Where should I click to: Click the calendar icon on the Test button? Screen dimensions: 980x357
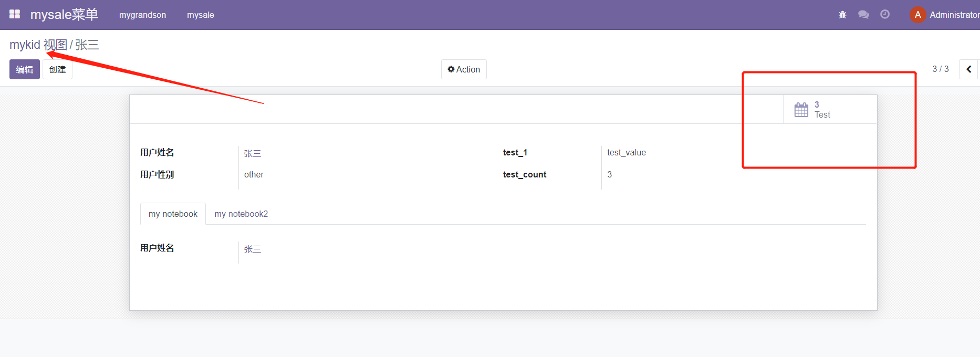(x=801, y=109)
